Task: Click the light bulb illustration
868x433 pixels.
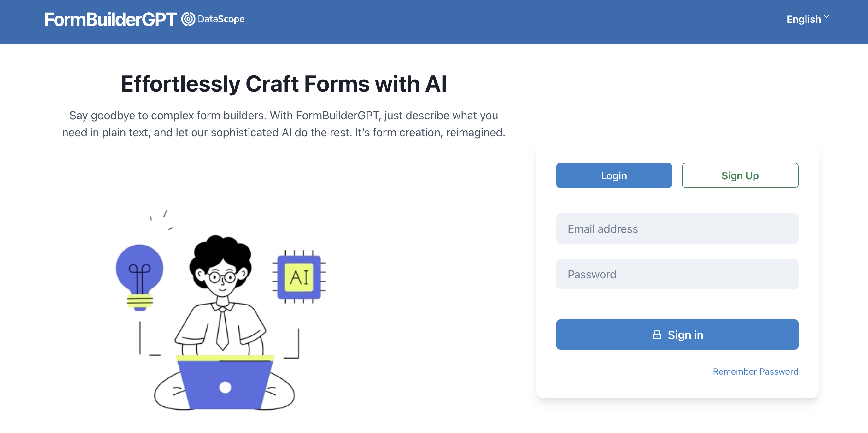Action: coord(139,277)
